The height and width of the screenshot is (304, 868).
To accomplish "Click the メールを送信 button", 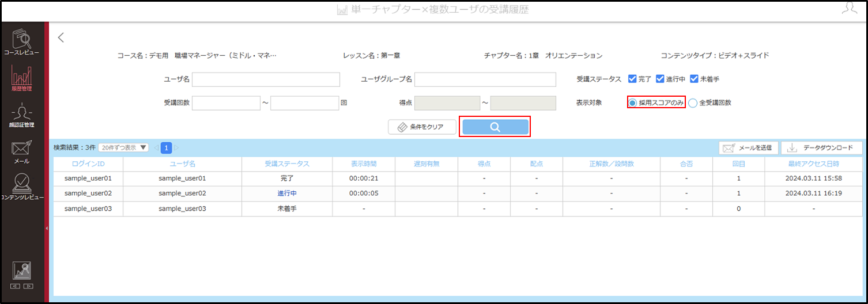I will [x=749, y=148].
